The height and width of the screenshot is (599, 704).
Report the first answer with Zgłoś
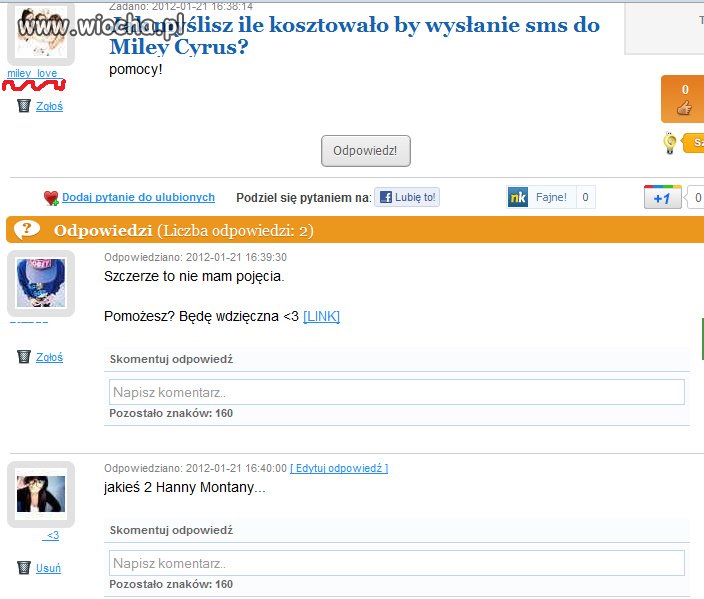tap(49, 357)
